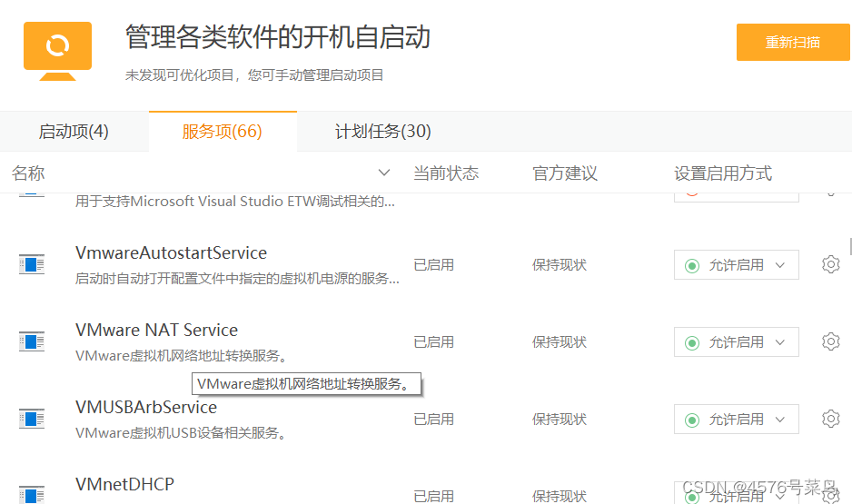
Task: Open settings gear for VMware NAT Service
Action: (x=831, y=341)
